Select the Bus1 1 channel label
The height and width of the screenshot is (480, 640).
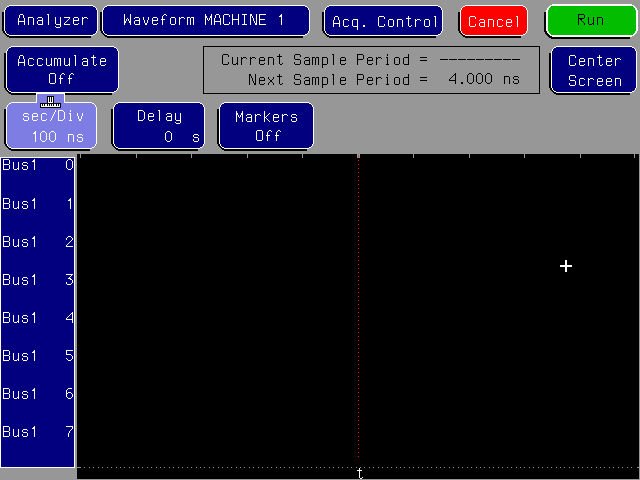click(x=38, y=204)
